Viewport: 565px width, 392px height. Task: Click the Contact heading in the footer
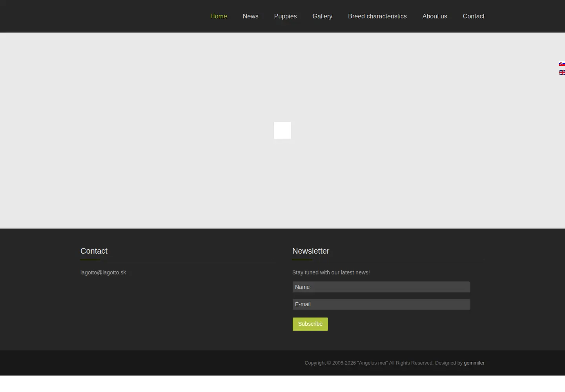coord(94,251)
